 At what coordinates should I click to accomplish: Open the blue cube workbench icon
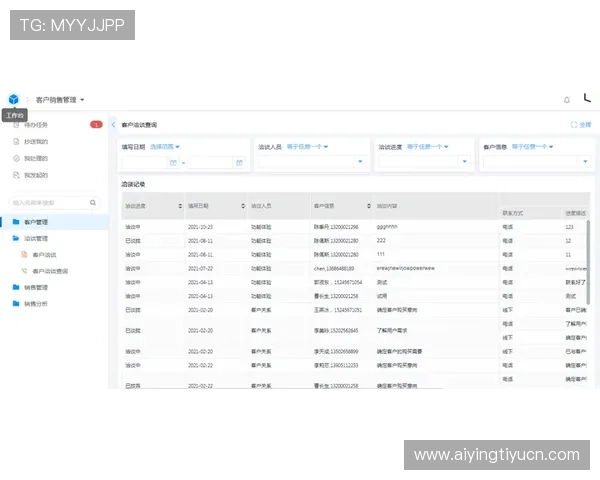pyautogui.click(x=13, y=100)
